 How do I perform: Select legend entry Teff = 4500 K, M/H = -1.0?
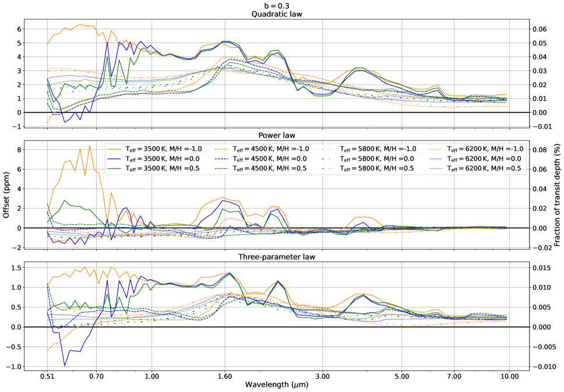point(263,149)
